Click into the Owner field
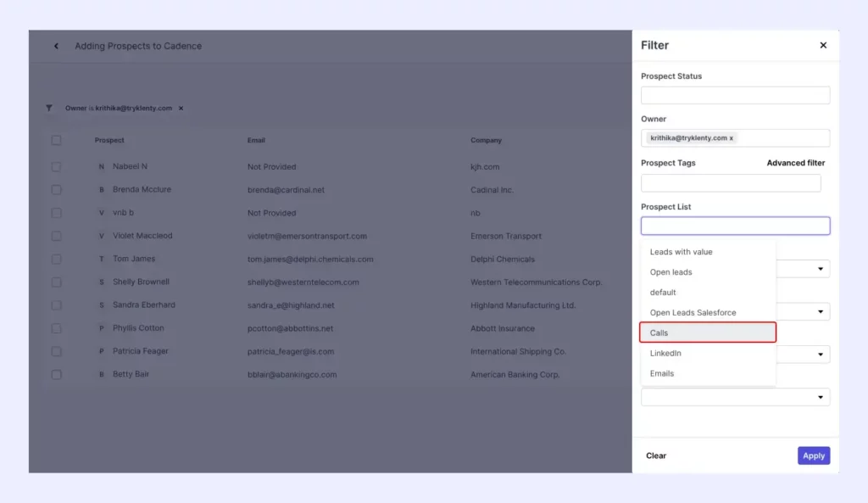The width and height of the screenshot is (868, 503). pyautogui.click(x=735, y=138)
